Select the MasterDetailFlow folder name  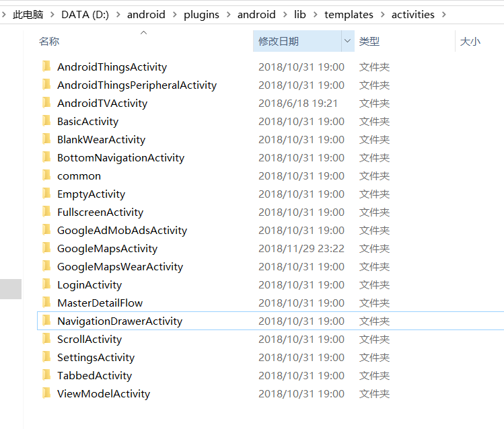tap(100, 303)
